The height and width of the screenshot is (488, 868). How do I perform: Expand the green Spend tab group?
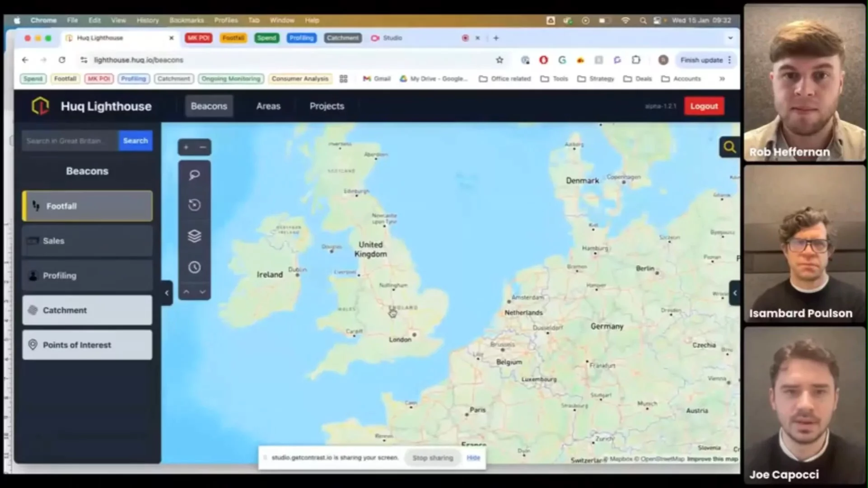266,38
